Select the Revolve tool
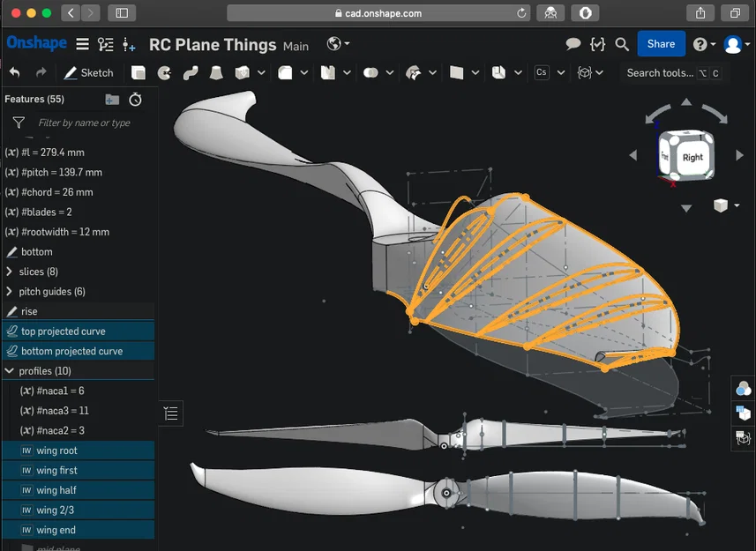 click(165, 73)
